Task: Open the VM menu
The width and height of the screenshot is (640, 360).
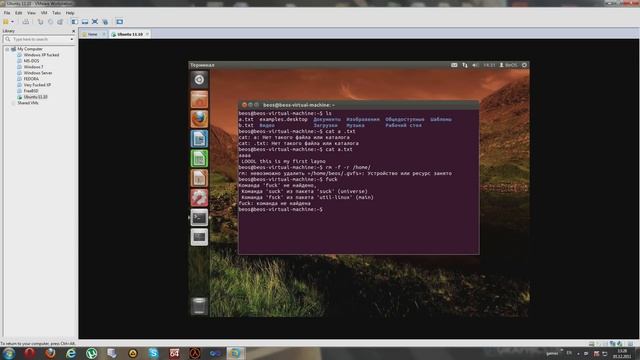Action: pos(44,13)
